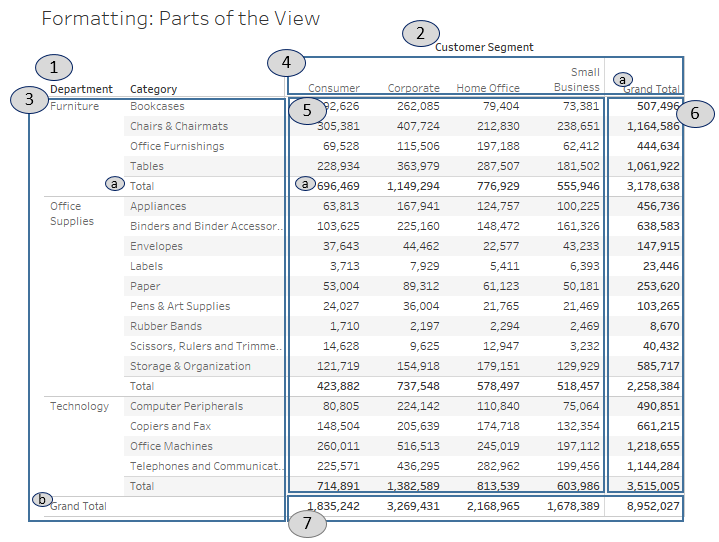The image size is (719, 542).
Task: Select the Storage & Organization category
Action: click(190, 366)
